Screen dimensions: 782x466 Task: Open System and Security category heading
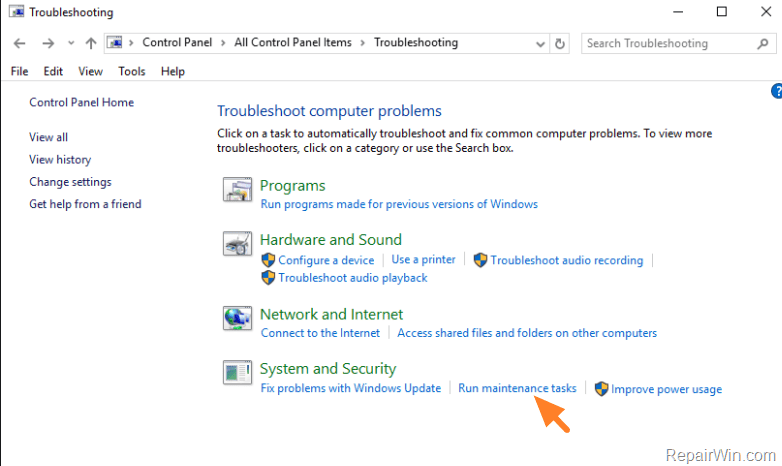(x=328, y=369)
